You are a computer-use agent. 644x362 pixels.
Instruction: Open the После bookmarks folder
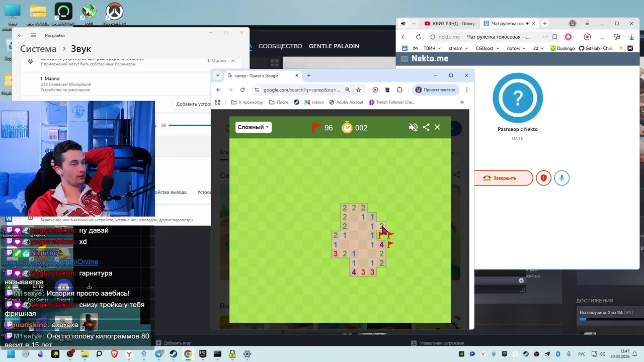(x=279, y=102)
